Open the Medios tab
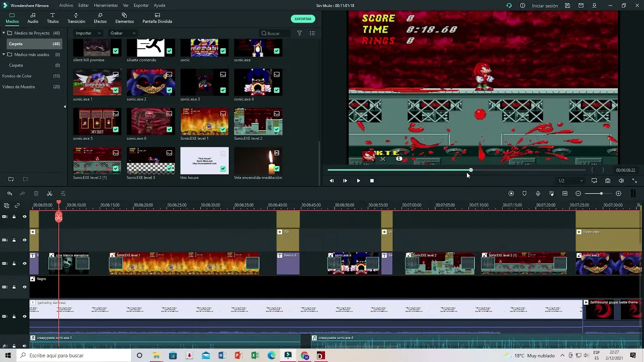644x362 pixels. click(x=12, y=19)
